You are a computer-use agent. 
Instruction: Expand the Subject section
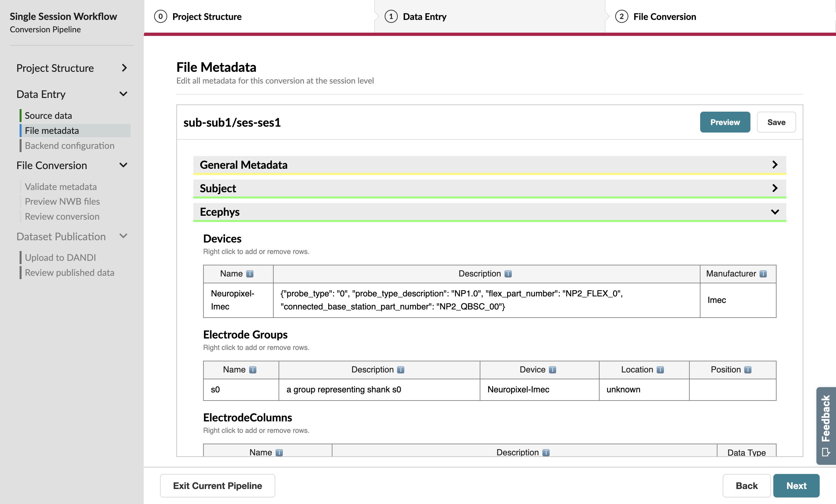point(490,188)
